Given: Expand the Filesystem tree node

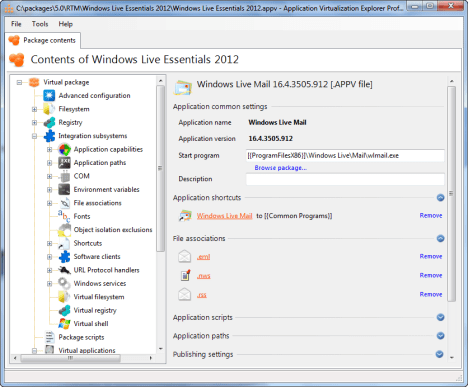Looking at the screenshot, I should tap(34, 109).
